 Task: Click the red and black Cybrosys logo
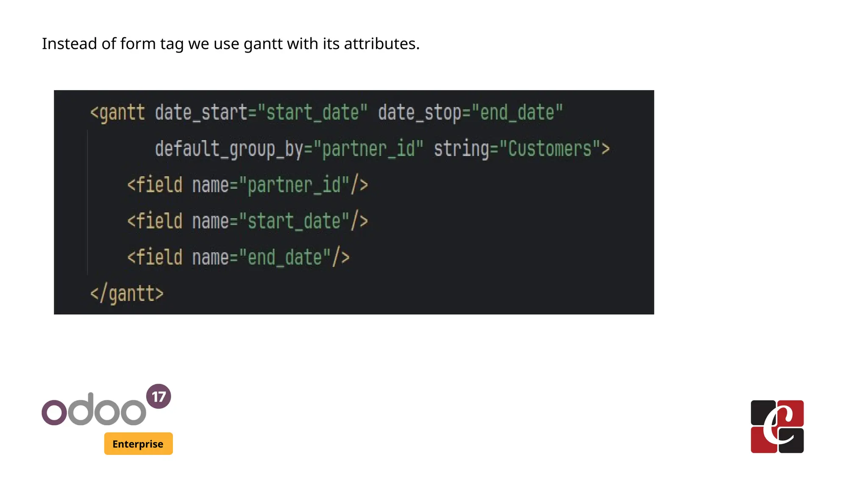(x=777, y=427)
